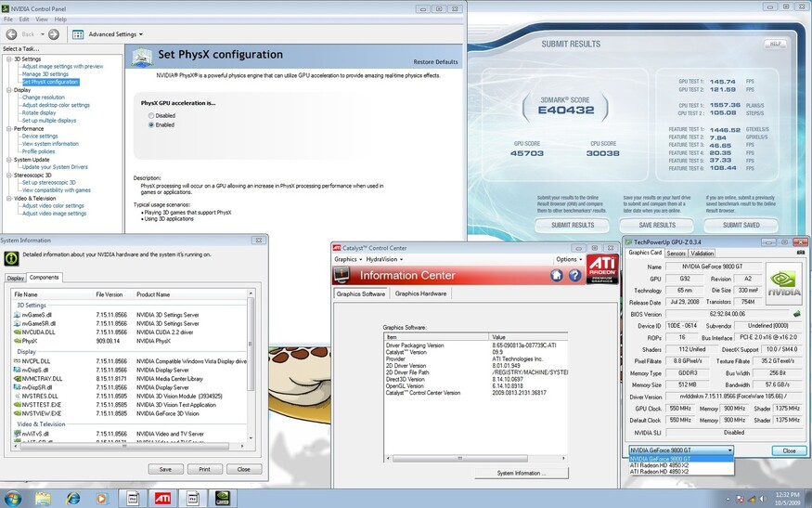The width and height of the screenshot is (812, 508).
Task: Collapse the System Update tree node
Action: tap(9, 160)
